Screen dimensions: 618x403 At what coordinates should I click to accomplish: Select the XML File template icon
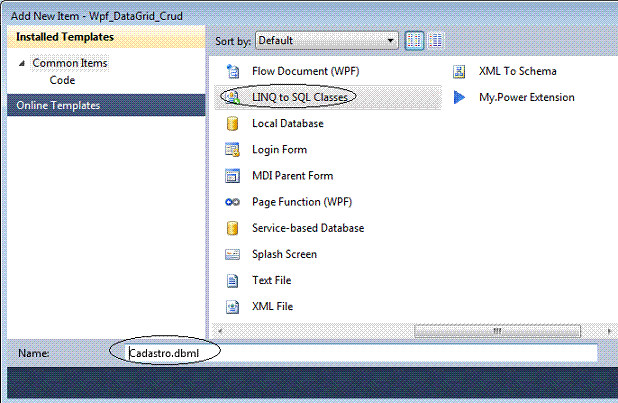[233, 307]
